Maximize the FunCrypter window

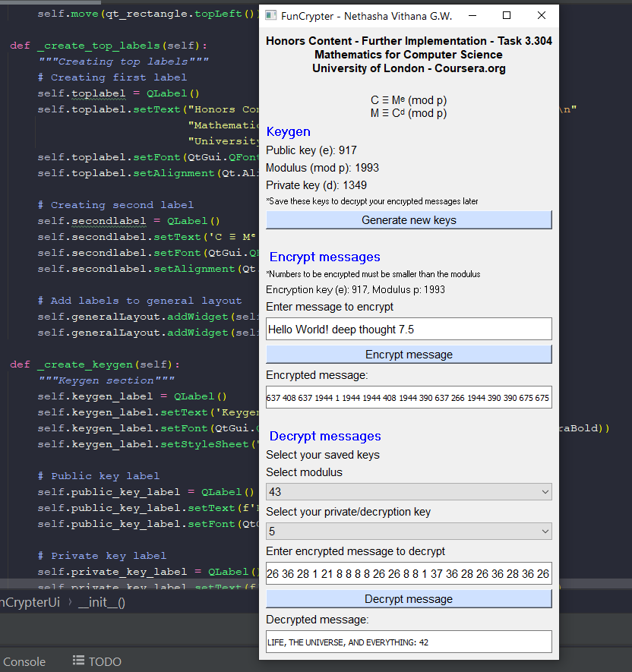[507, 16]
